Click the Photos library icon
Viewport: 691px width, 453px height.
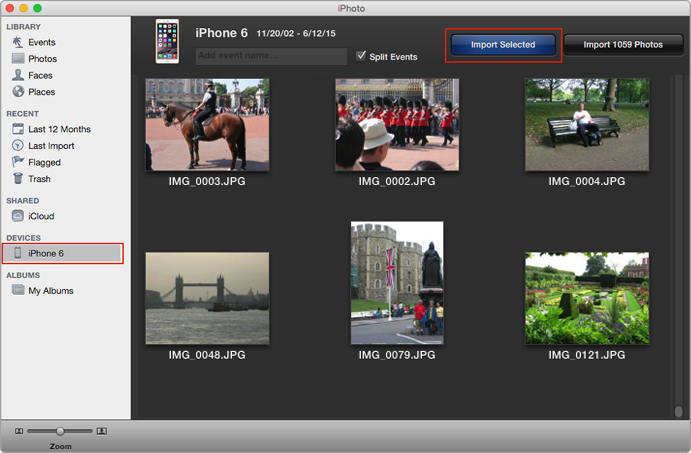[x=18, y=58]
